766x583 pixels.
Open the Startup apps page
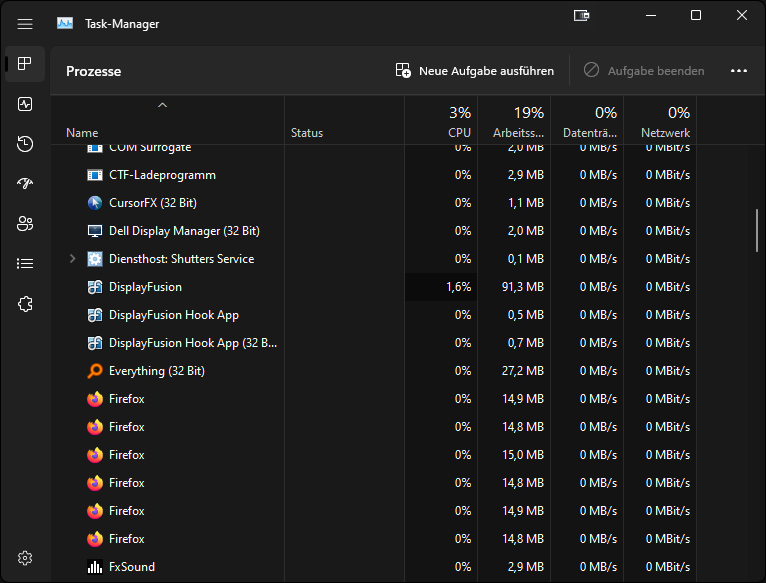click(x=25, y=184)
